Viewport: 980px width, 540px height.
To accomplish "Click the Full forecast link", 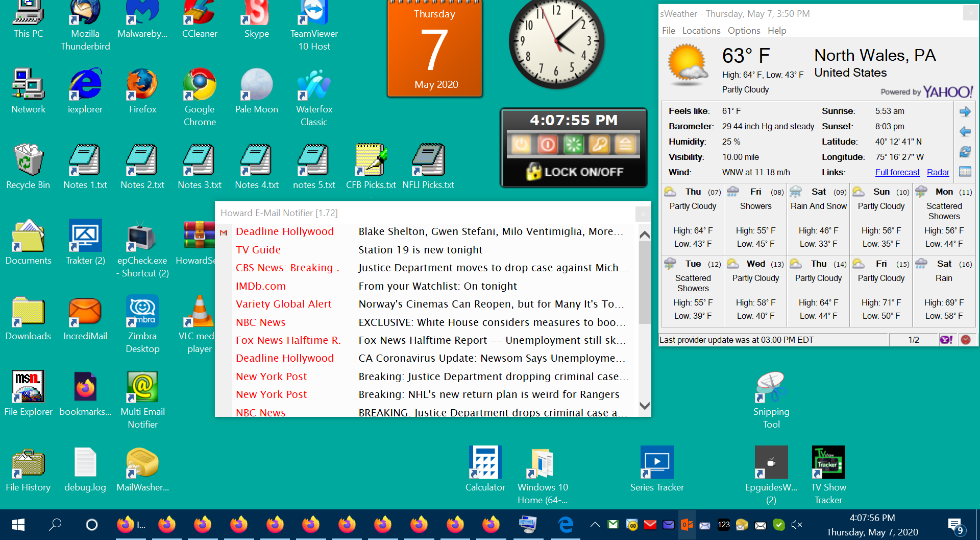I will (897, 172).
